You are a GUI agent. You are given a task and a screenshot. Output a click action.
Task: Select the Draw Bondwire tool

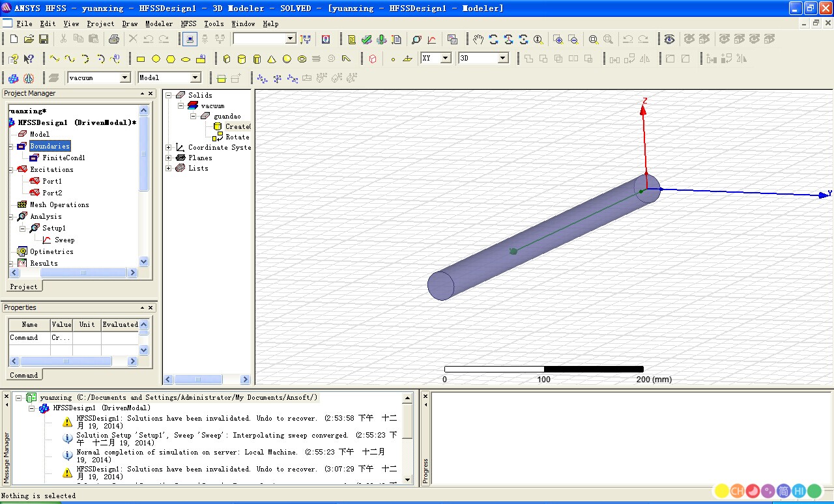(346, 59)
